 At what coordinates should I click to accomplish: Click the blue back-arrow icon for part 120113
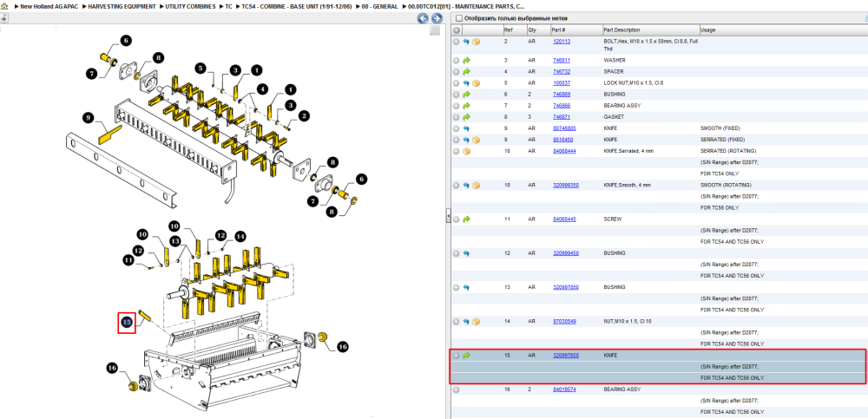pos(466,42)
